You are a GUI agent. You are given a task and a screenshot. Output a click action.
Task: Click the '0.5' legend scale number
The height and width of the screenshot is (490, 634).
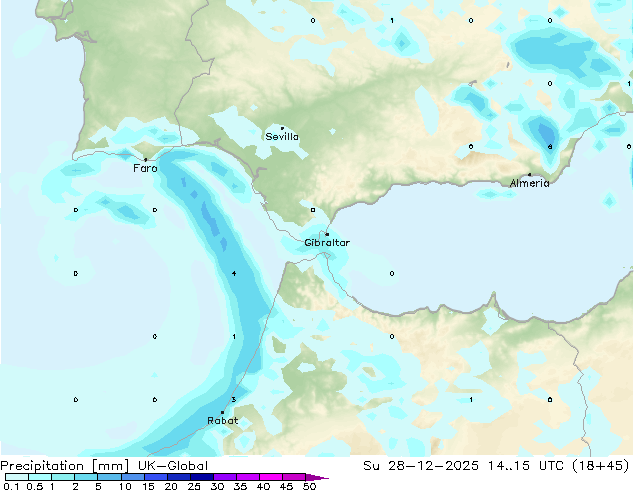[35, 486]
